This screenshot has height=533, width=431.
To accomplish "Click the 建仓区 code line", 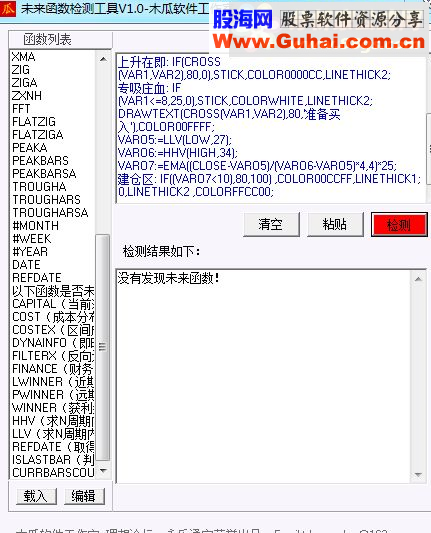I will tap(269, 179).
